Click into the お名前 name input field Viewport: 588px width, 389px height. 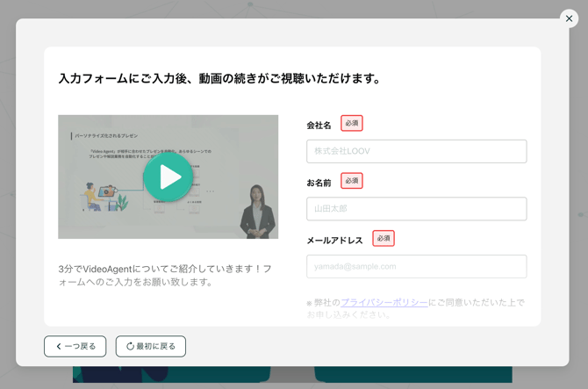(416, 209)
